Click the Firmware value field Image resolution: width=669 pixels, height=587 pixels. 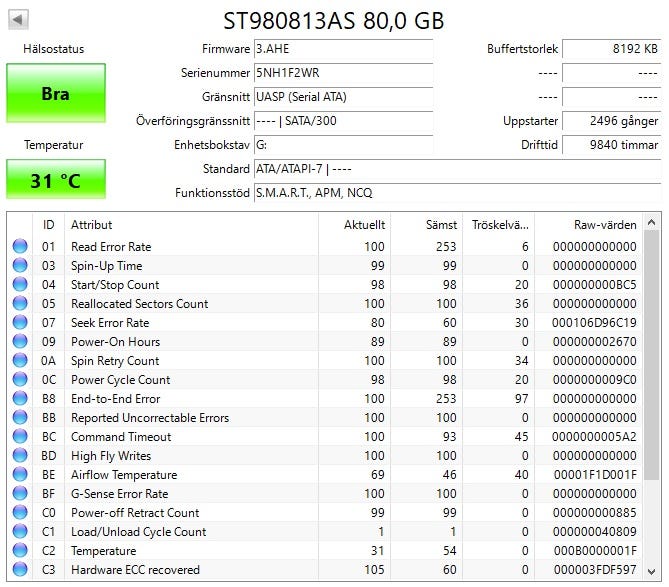pyautogui.click(x=343, y=48)
